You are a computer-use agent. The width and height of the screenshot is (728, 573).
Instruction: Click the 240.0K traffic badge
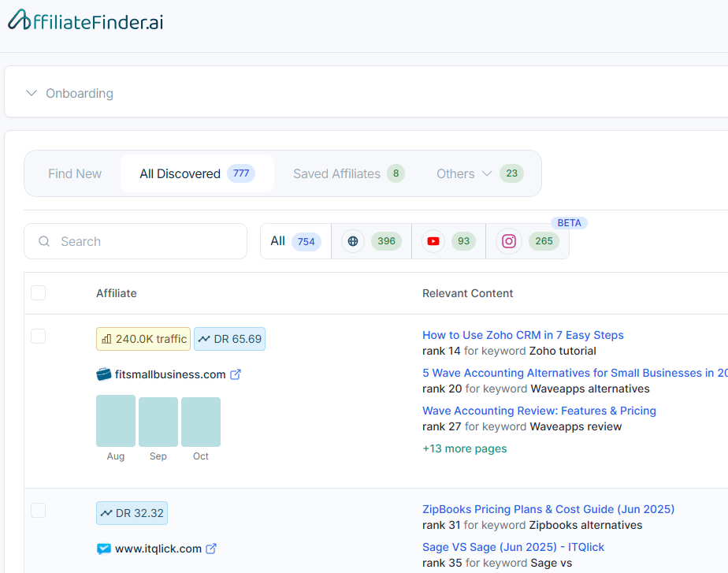click(x=143, y=339)
